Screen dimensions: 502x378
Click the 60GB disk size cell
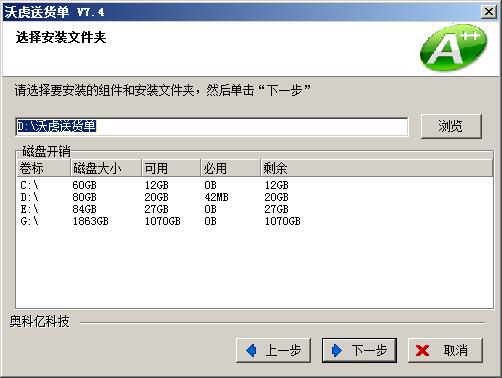coord(84,185)
